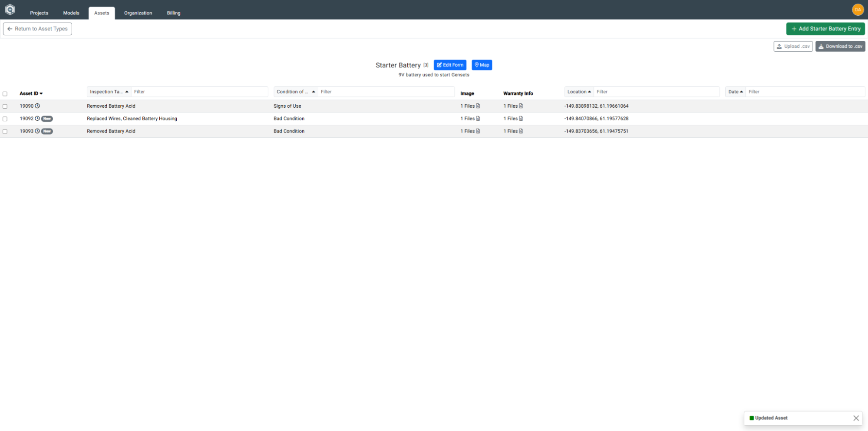Return to Asset Types
This screenshot has height=431, width=868.
pos(37,29)
